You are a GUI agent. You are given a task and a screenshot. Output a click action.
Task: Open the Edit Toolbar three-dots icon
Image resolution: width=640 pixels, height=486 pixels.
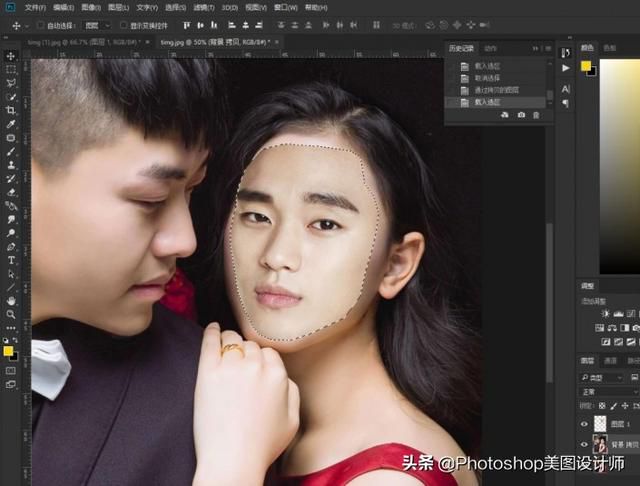point(11,328)
